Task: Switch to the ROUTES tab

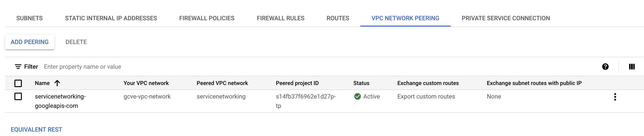Action: [338, 18]
